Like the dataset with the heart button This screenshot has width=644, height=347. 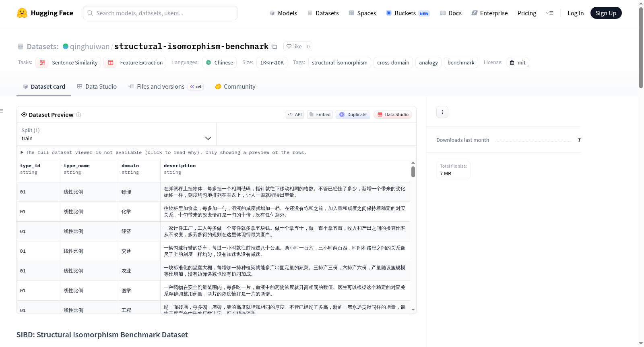294,46
